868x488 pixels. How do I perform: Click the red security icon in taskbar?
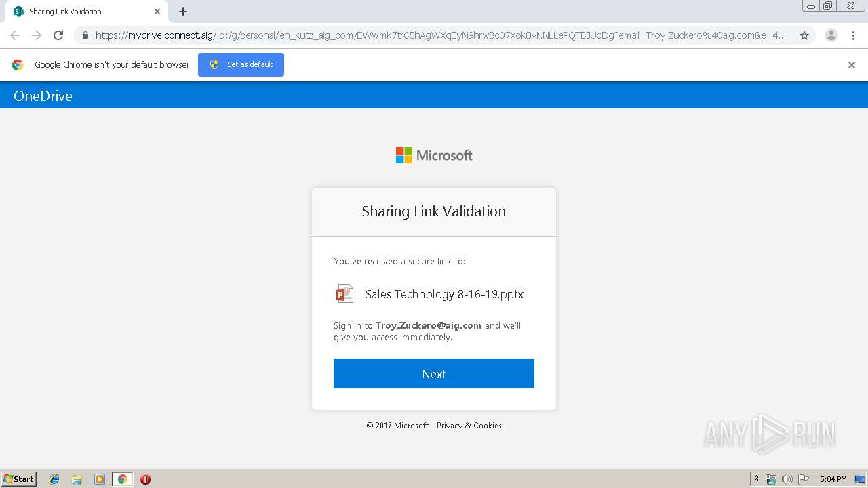pyautogui.click(x=145, y=479)
